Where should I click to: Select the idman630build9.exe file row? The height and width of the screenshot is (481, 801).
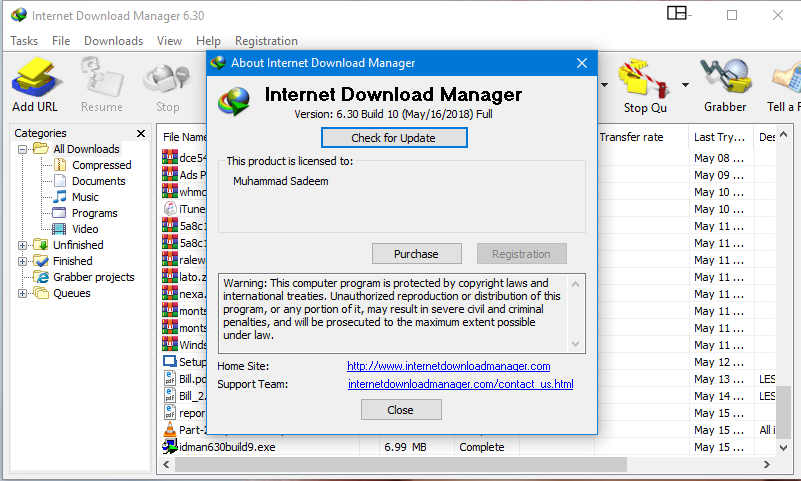click(469, 447)
